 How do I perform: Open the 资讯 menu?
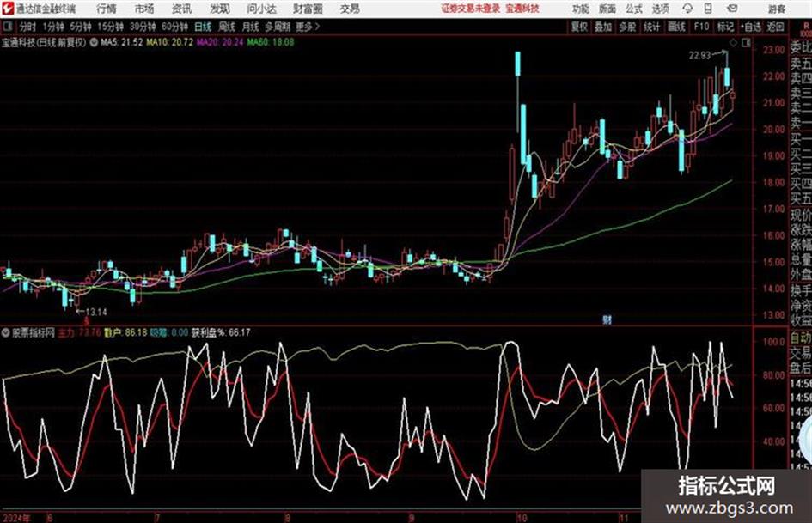pos(182,9)
